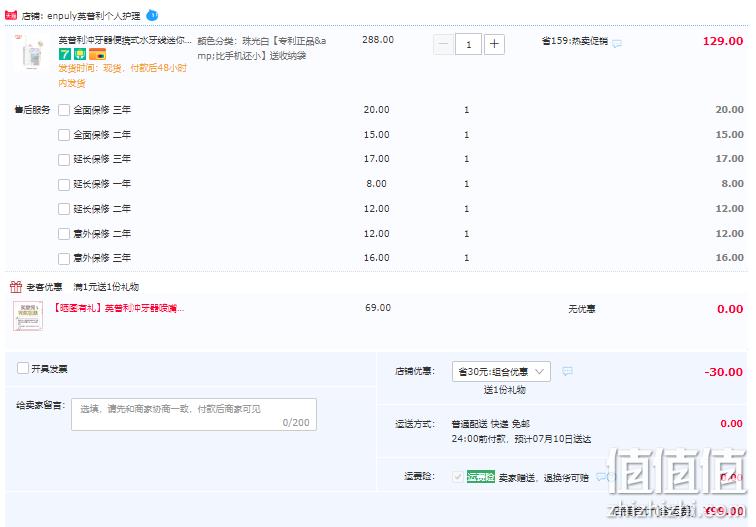
Task: Click the 288.00 original unit price
Action: pyautogui.click(x=378, y=40)
